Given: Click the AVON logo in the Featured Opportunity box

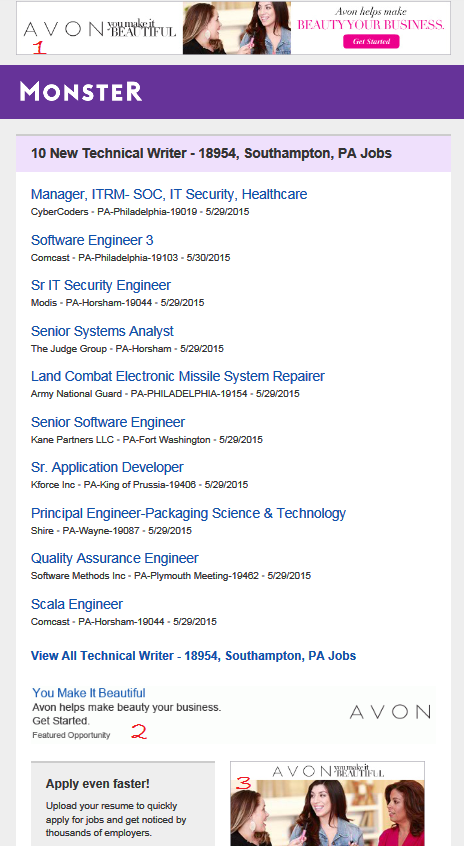Looking at the screenshot, I should (x=390, y=712).
